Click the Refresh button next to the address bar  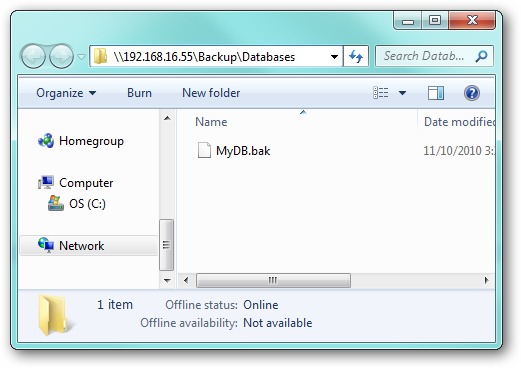point(356,56)
